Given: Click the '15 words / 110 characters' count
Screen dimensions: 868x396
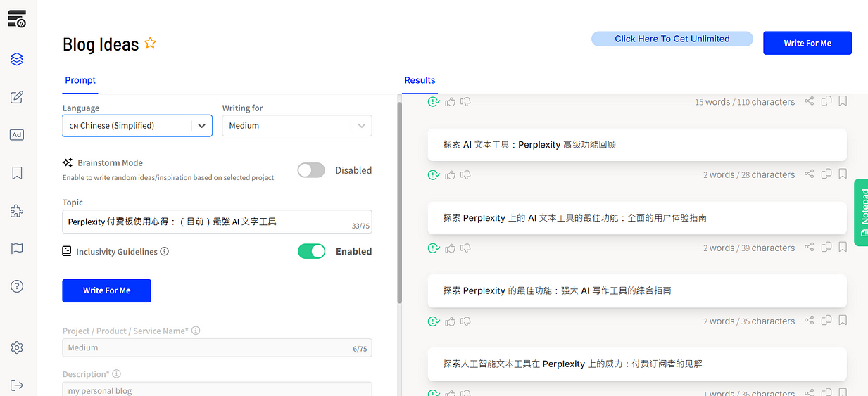Looking at the screenshot, I should (x=745, y=102).
